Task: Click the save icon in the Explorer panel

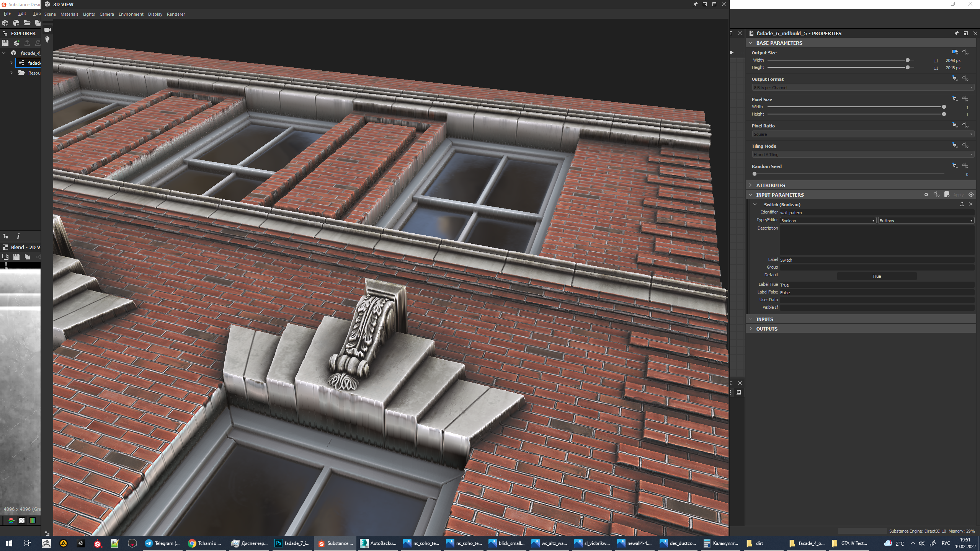Action: click(5, 43)
